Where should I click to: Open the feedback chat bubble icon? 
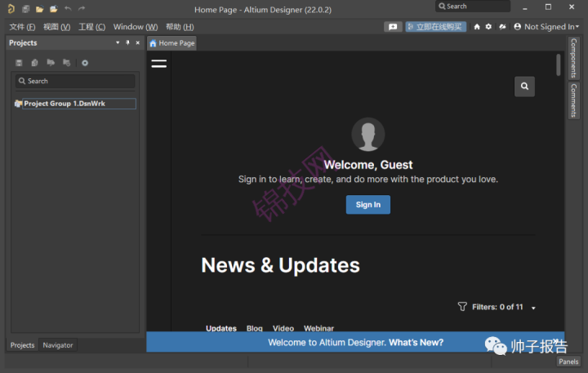point(393,27)
